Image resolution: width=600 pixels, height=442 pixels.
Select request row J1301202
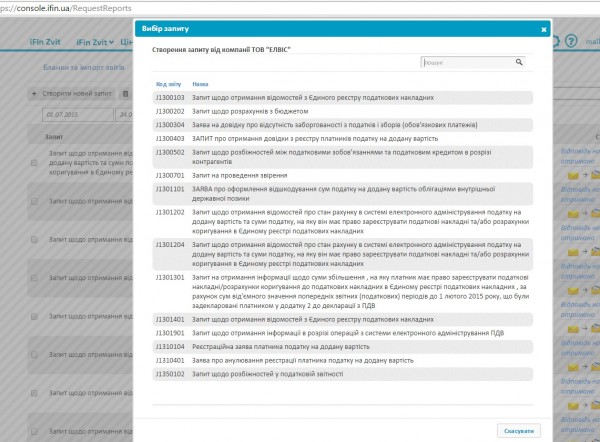[x=342, y=222]
